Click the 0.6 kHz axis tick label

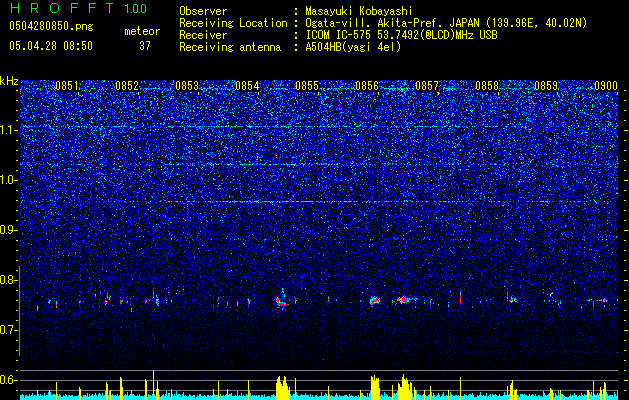[8, 380]
